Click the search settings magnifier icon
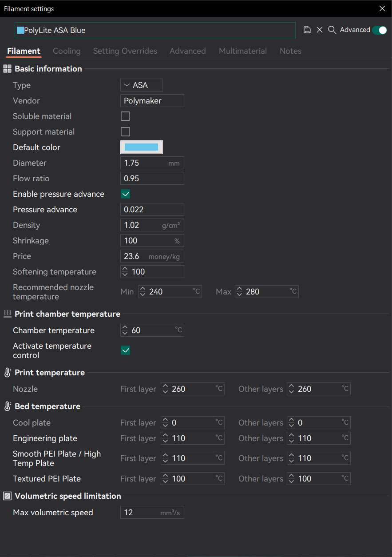The image size is (392, 557). pyautogui.click(x=332, y=30)
